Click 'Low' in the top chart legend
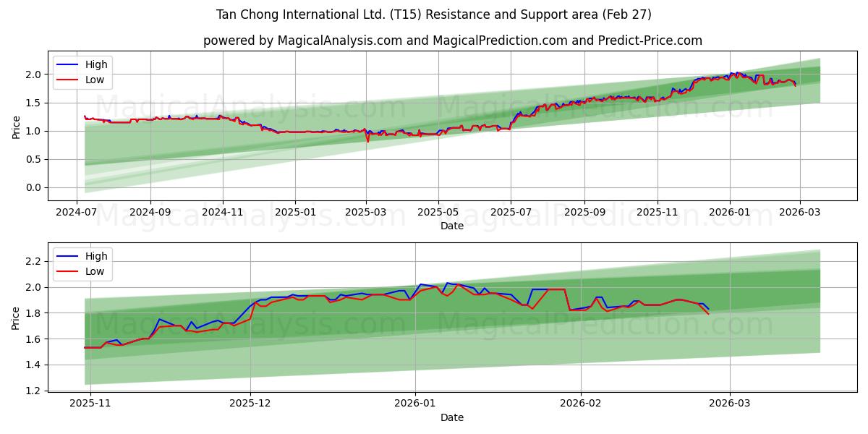 click(x=95, y=80)
